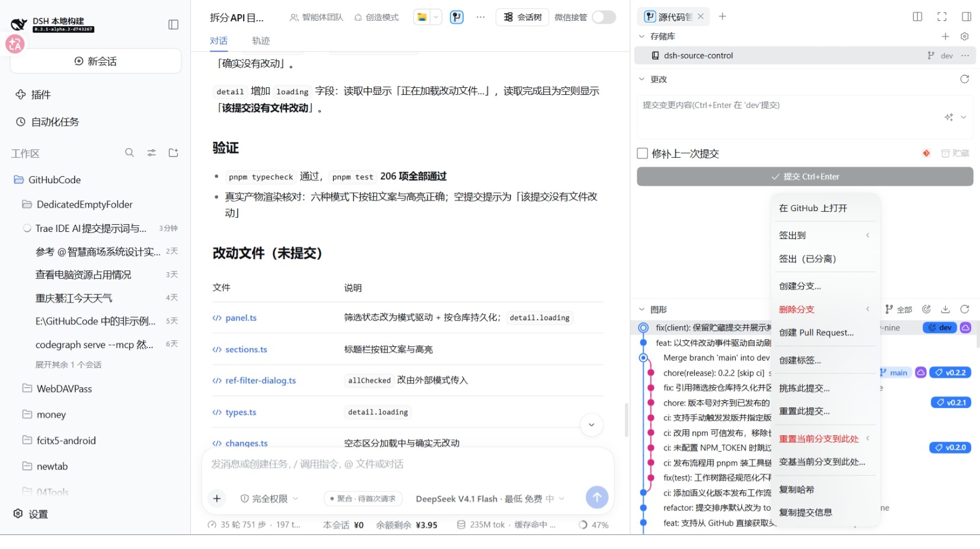Click the 提交 Ctrl+Enter commit button
The height and width of the screenshot is (549, 980).
click(x=805, y=177)
